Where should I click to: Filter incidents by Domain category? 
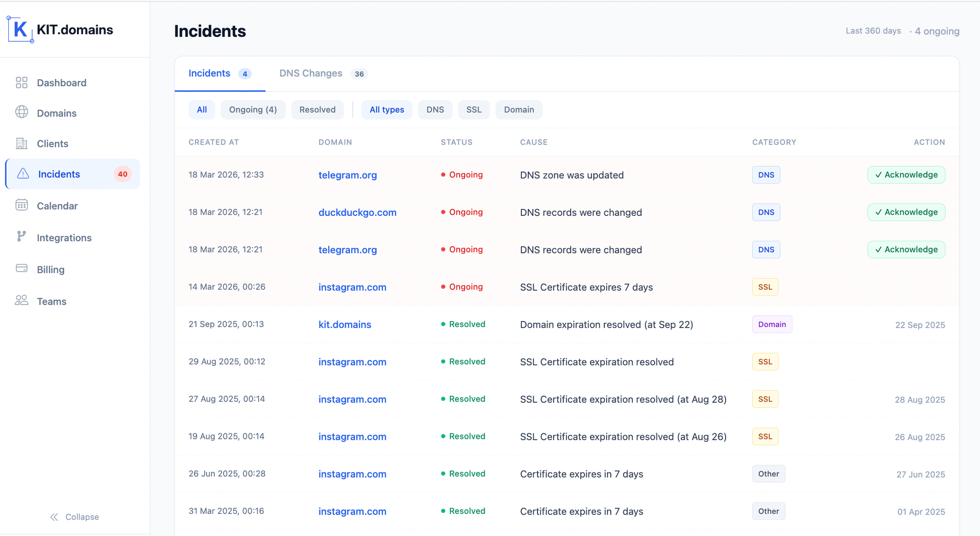518,109
